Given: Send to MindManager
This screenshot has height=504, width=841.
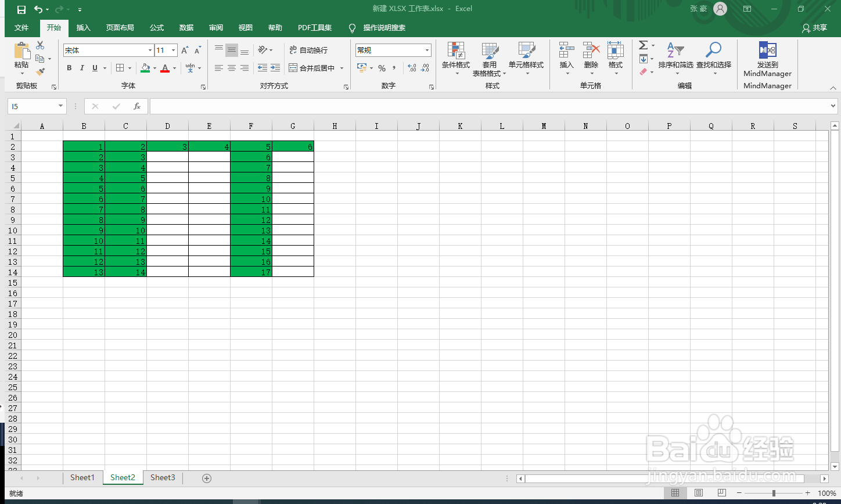Looking at the screenshot, I should click(767, 59).
